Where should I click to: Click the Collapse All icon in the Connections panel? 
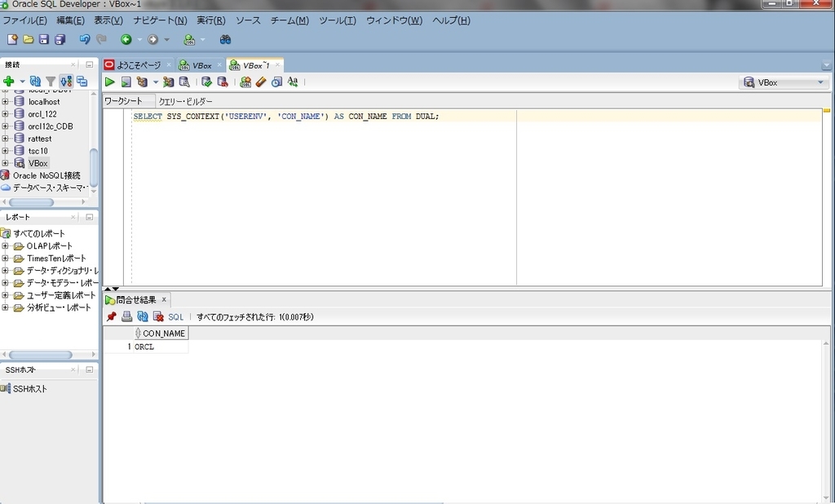point(82,82)
